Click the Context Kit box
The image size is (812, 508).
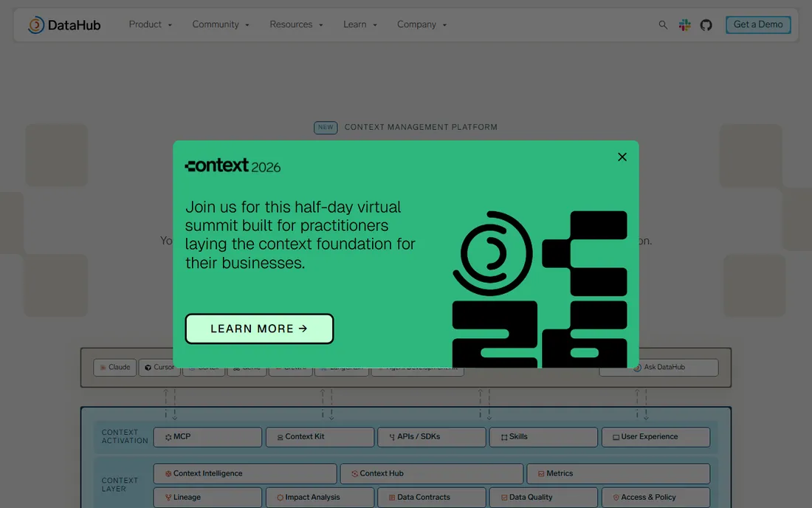point(320,437)
